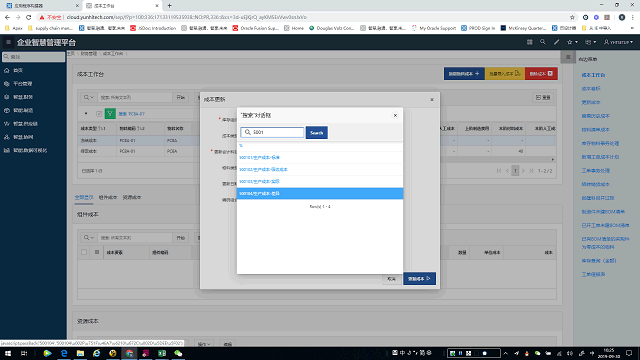Open the first link in the right side panel
The image size is (640, 360).
coord(593,75)
